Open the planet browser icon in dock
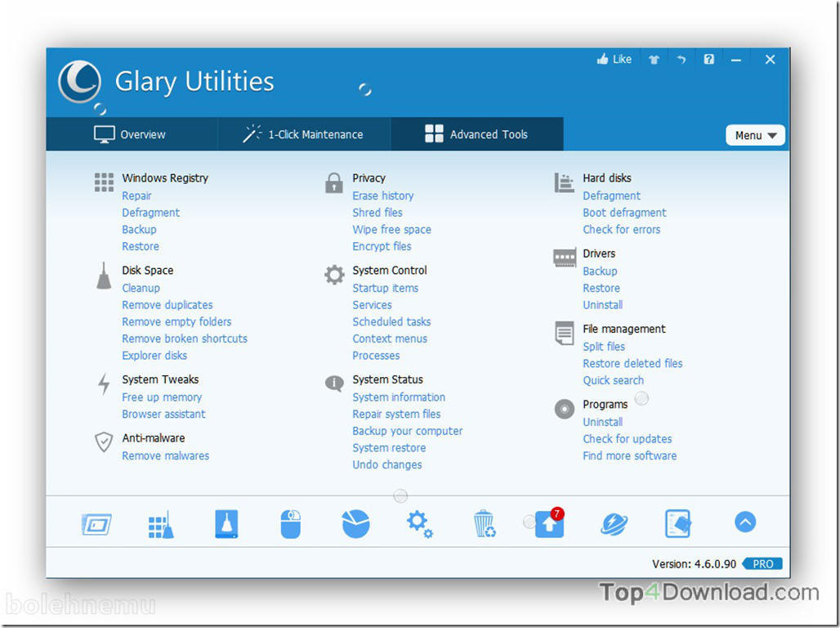This screenshot has height=628, width=840. (x=614, y=524)
